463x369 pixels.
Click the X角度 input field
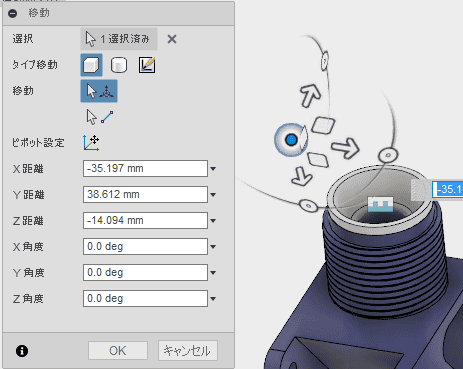pyautogui.click(x=145, y=247)
